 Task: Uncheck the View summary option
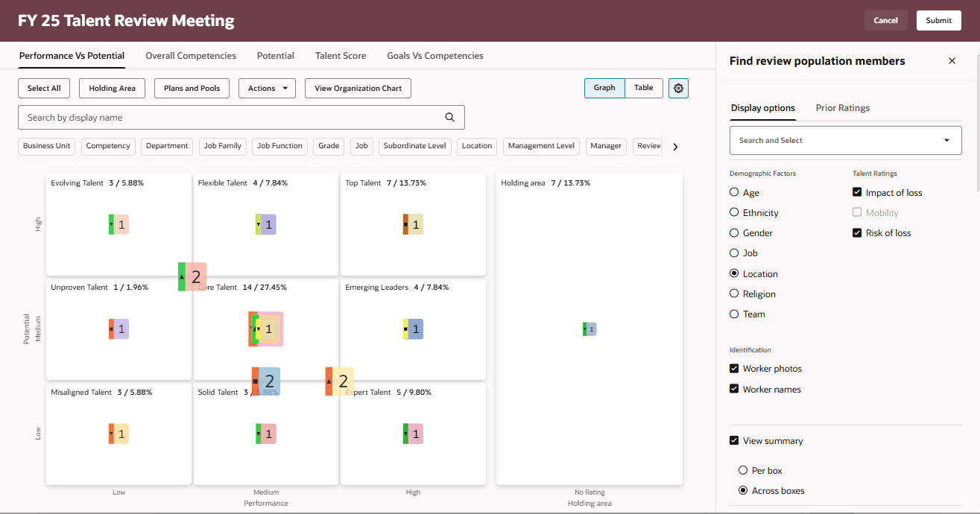coord(734,440)
